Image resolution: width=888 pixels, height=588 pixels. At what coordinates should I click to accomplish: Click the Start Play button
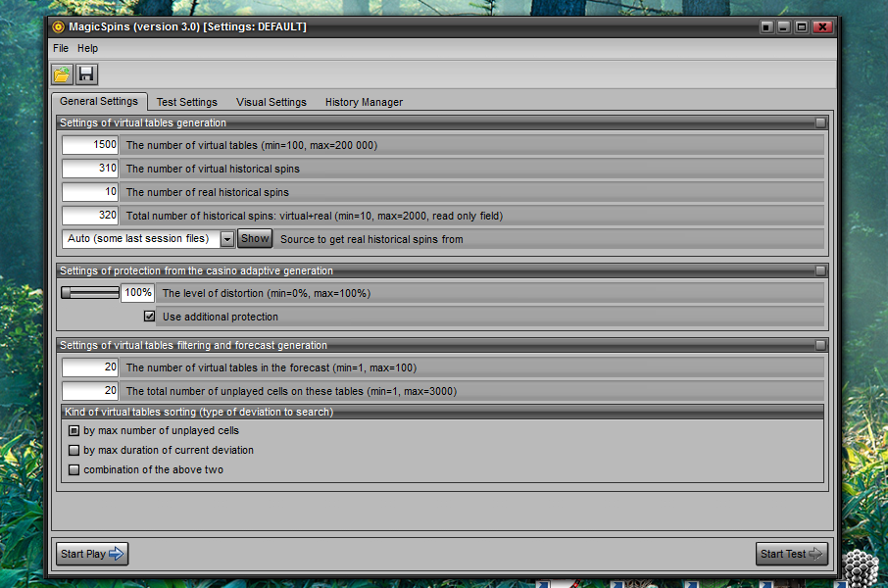pos(92,554)
